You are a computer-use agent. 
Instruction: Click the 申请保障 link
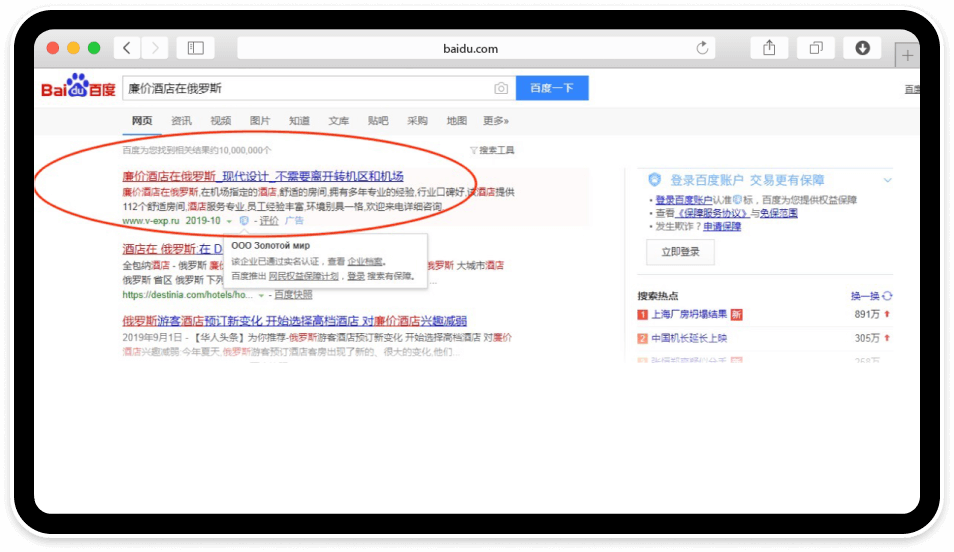[722, 226]
